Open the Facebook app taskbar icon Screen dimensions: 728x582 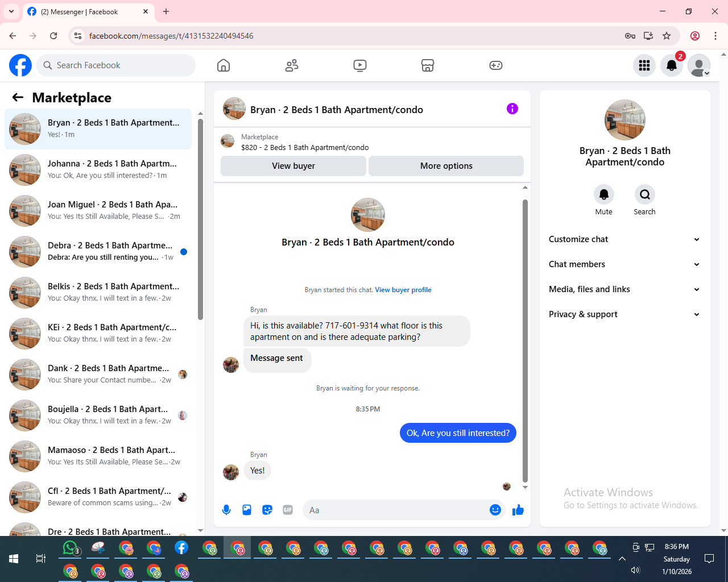[x=181, y=548]
